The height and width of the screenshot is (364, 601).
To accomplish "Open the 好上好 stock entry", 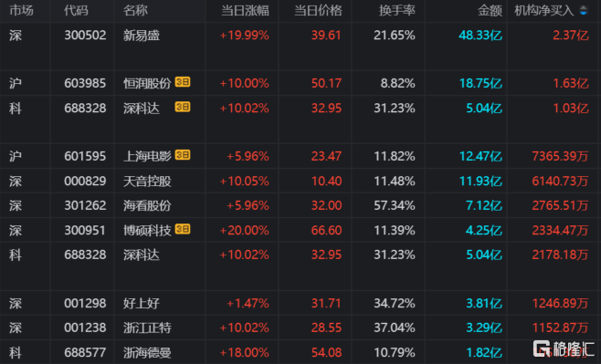I will (x=300, y=303).
